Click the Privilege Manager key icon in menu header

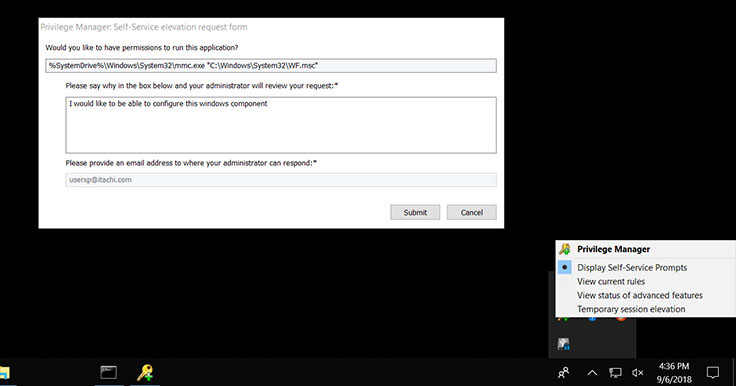pos(565,249)
